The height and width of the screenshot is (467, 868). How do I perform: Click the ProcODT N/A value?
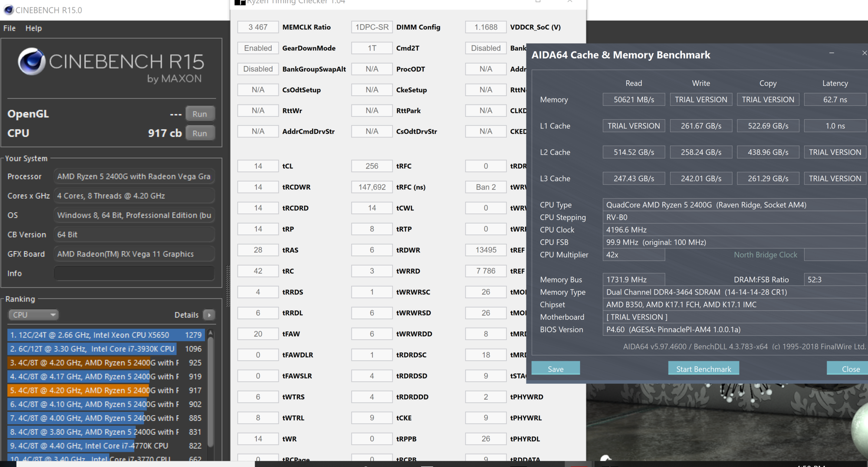pyautogui.click(x=372, y=69)
